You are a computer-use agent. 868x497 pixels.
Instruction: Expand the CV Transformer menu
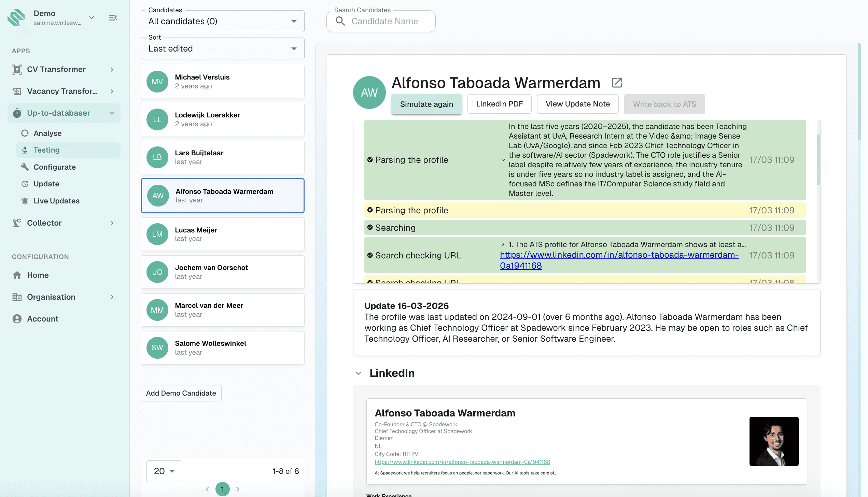pyautogui.click(x=112, y=69)
